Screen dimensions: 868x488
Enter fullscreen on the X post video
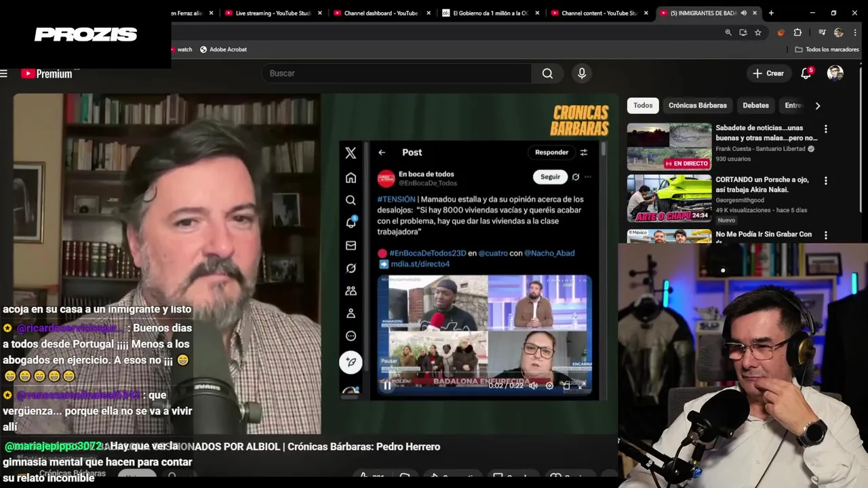[x=581, y=386]
